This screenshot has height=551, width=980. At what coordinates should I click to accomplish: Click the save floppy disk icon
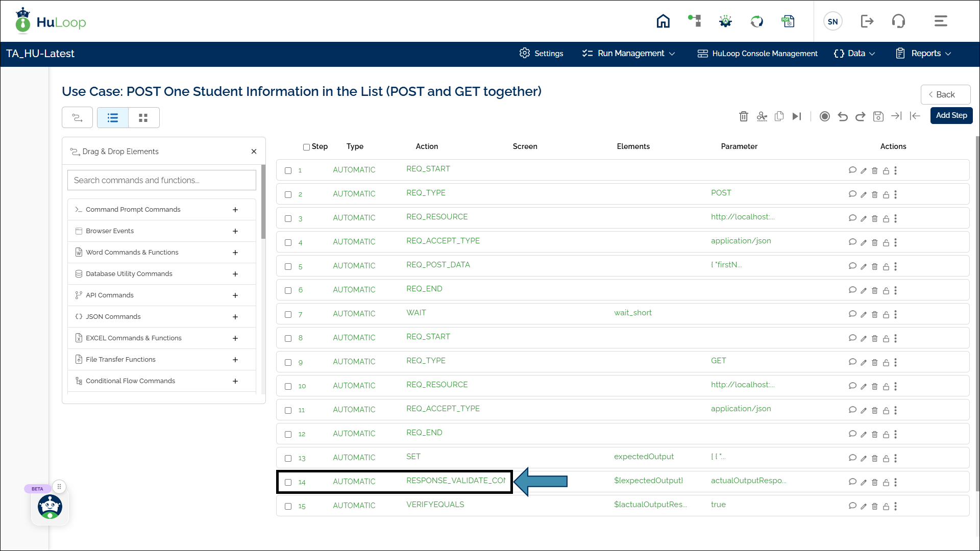[878, 116]
